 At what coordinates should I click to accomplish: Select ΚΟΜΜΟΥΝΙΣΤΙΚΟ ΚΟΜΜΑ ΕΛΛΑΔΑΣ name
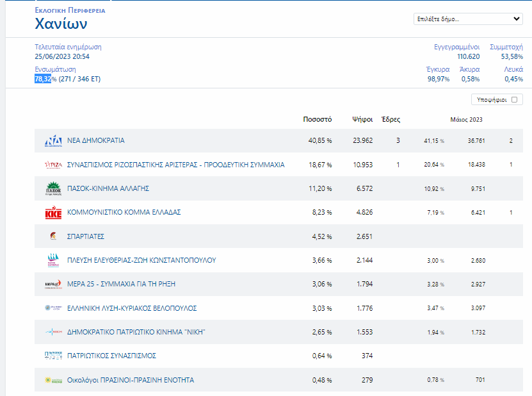tap(124, 212)
